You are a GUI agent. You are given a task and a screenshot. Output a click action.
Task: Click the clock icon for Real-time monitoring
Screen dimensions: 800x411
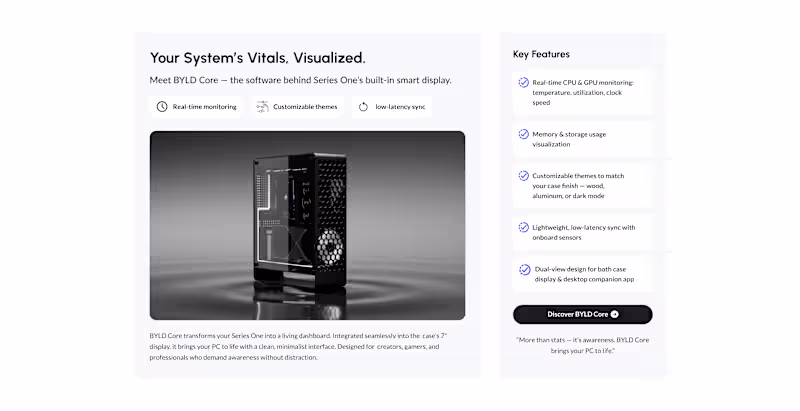pos(162,107)
